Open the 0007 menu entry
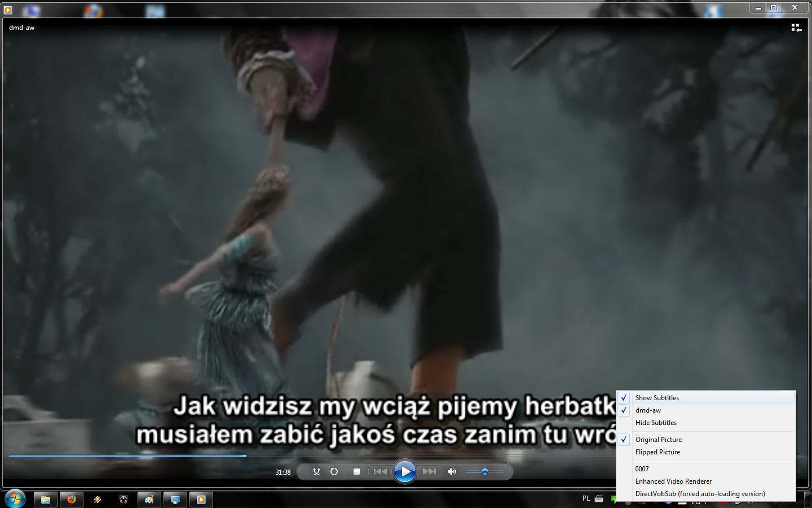812x508 pixels. pyautogui.click(x=706, y=469)
